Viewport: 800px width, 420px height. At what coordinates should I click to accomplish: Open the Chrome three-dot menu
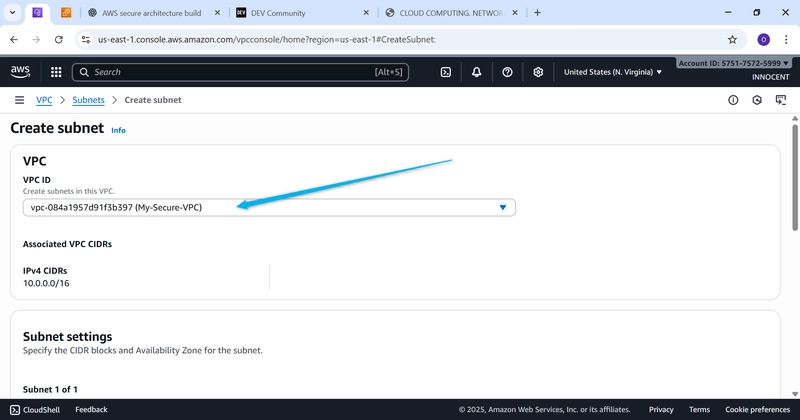[786, 39]
